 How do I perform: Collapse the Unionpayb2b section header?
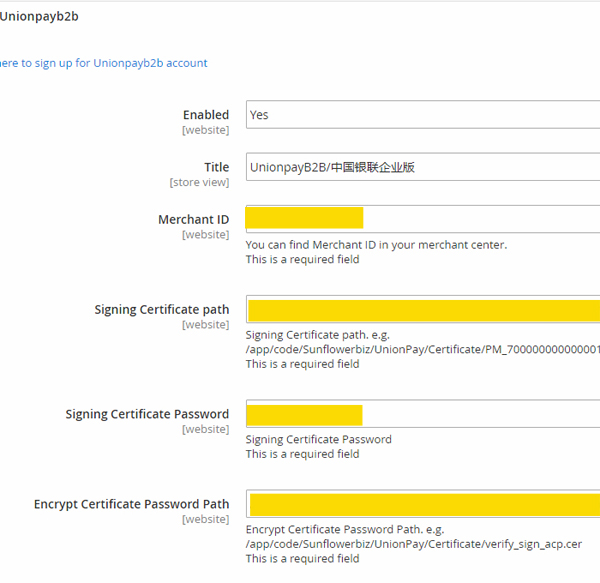pos(39,17)
